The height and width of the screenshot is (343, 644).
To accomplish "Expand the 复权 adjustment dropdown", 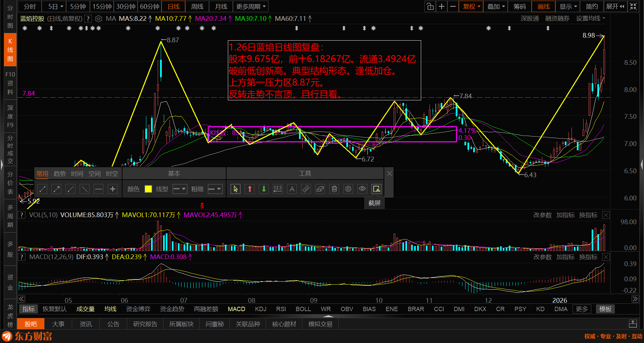I will coord(472,6).
